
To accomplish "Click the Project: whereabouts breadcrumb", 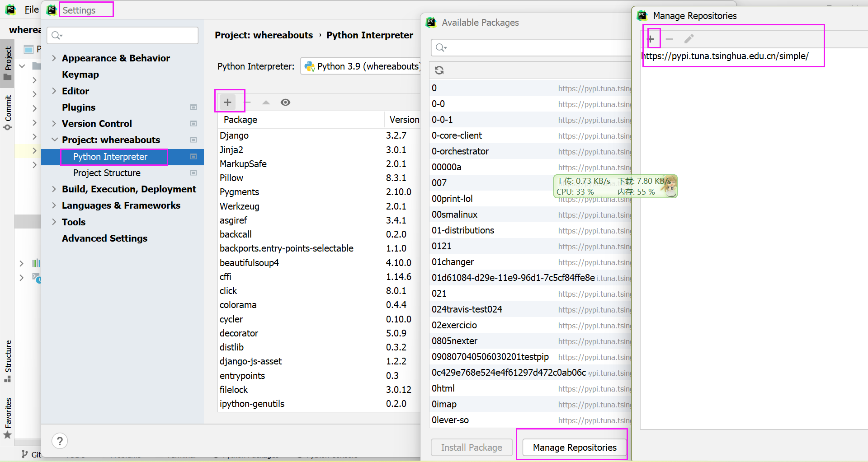I will 264,35.
